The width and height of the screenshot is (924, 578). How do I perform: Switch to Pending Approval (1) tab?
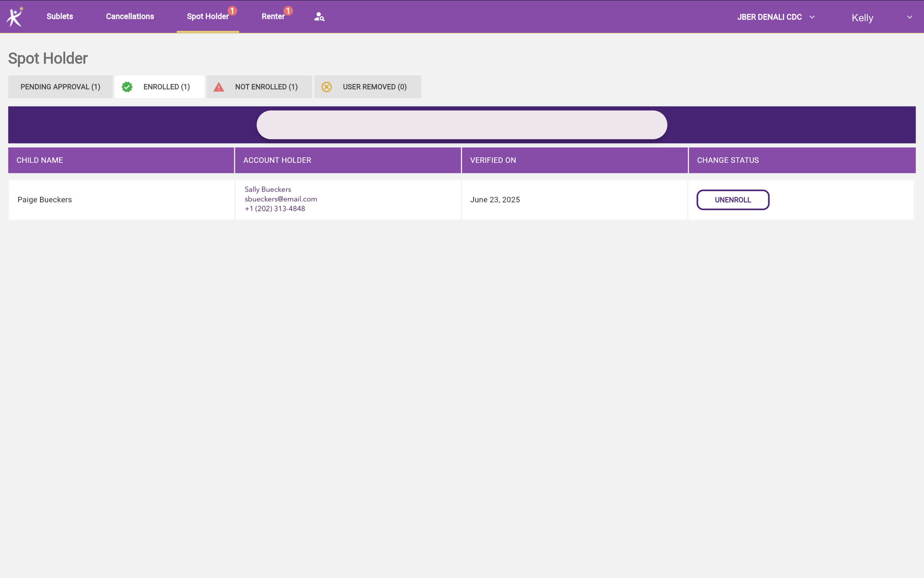[x=60, y=87]
